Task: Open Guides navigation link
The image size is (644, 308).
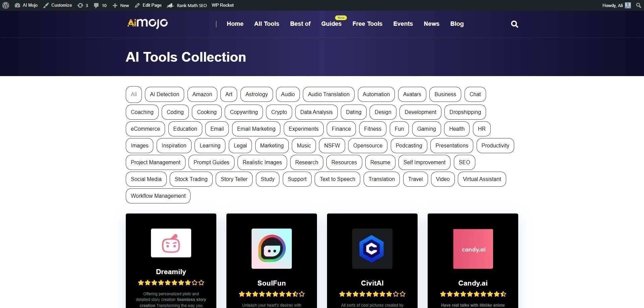Action: (x=331, y=24)
